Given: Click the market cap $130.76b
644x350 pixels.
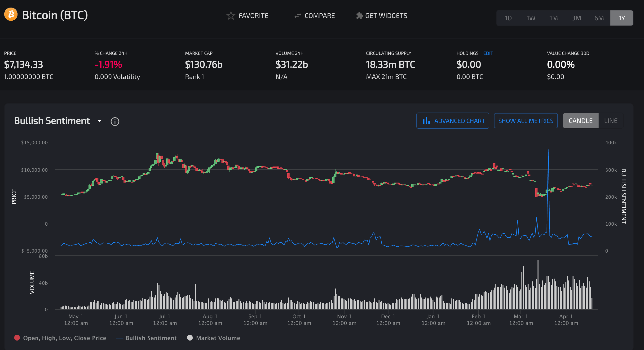Looking at the screenshot, I should (x=203, y=65).
